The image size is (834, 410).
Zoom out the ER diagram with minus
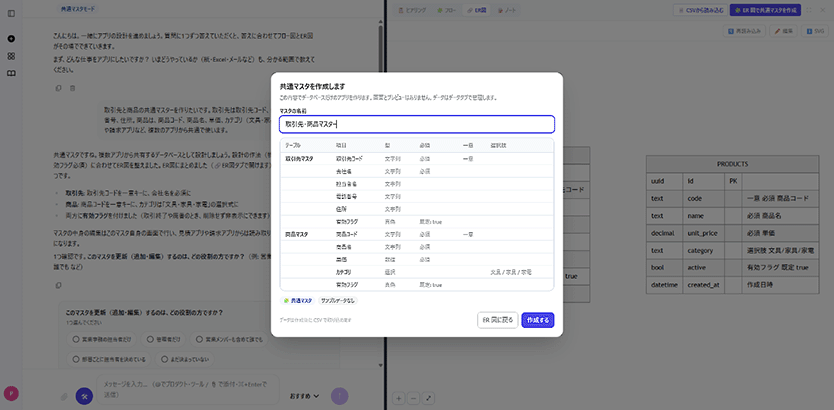414,398
